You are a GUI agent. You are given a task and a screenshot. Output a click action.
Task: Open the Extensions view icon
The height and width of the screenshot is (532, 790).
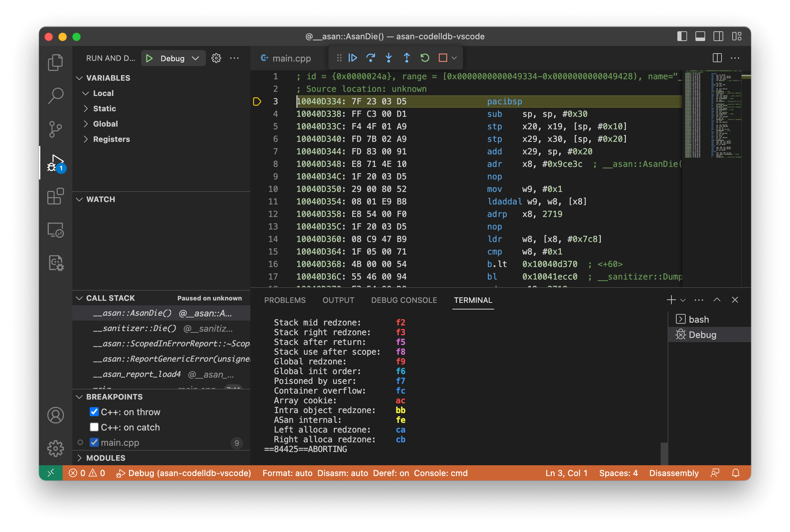tap(55, 196)
